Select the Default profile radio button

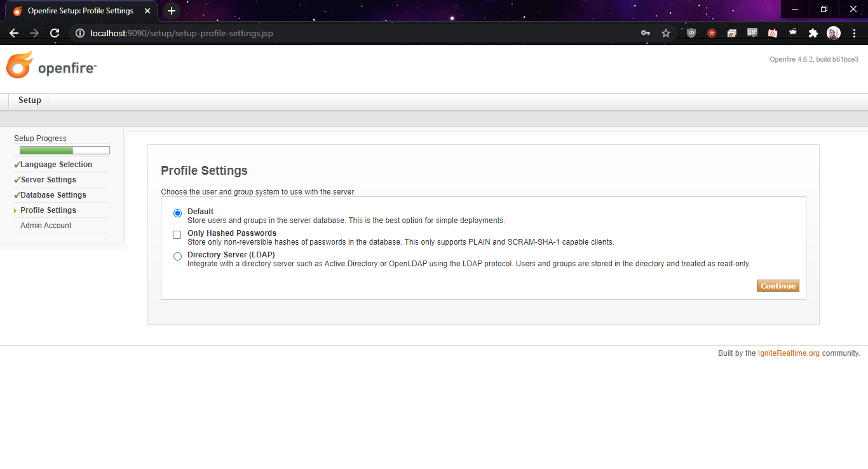click(177, 213)
